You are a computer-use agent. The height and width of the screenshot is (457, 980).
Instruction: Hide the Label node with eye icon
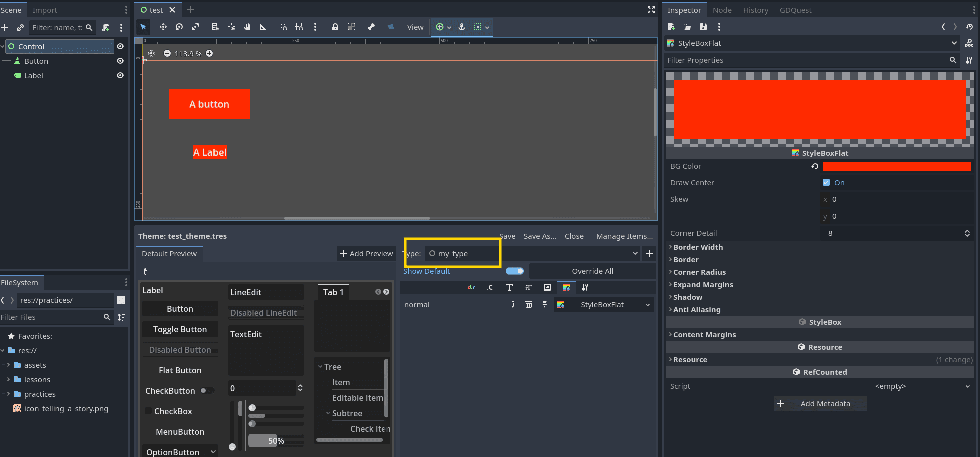(x=120, y=75)
